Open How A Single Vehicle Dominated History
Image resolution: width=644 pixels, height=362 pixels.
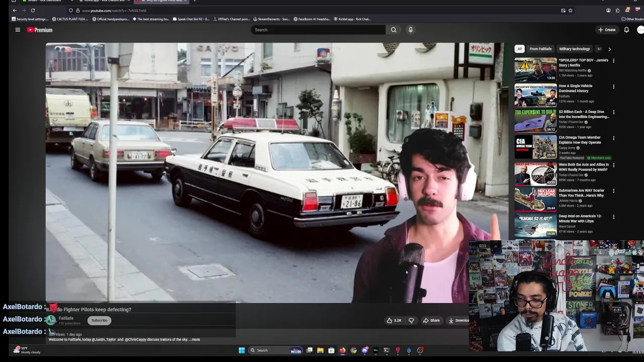pos(576,88)
